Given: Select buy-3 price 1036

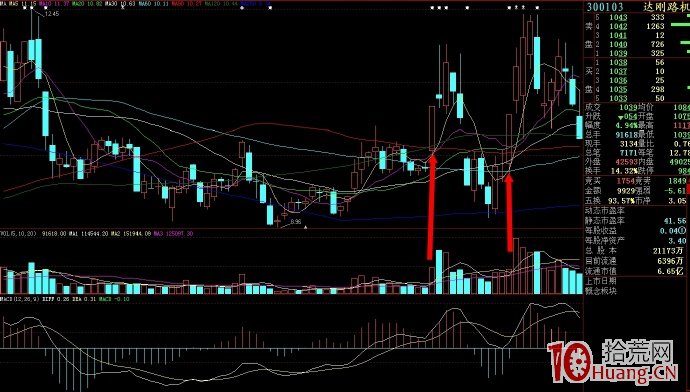Looking at the screenshot, I should click(618, 81).
